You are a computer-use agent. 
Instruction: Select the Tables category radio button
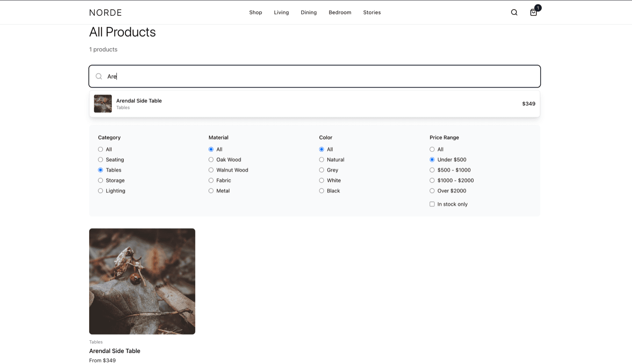coord(100,170)
